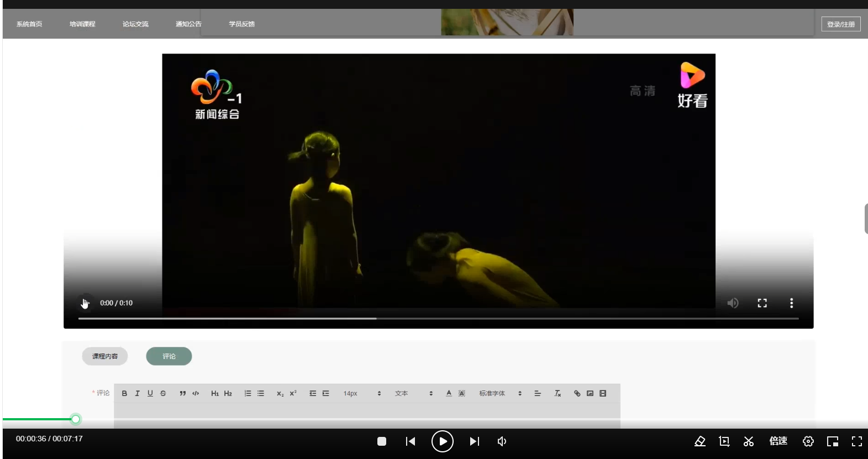Switch to 评论 tab
The width and height of the screenshot is (868, 459).
click(x=169, y=356)
